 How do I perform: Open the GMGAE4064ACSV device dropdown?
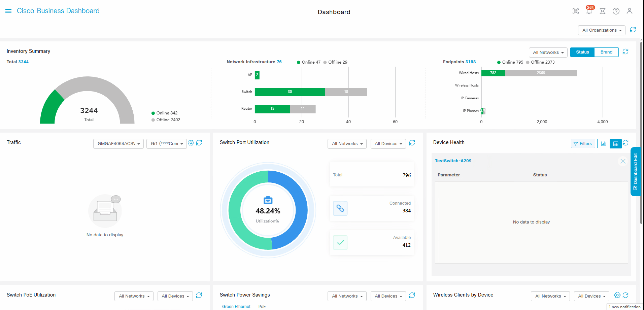(118, 144)
